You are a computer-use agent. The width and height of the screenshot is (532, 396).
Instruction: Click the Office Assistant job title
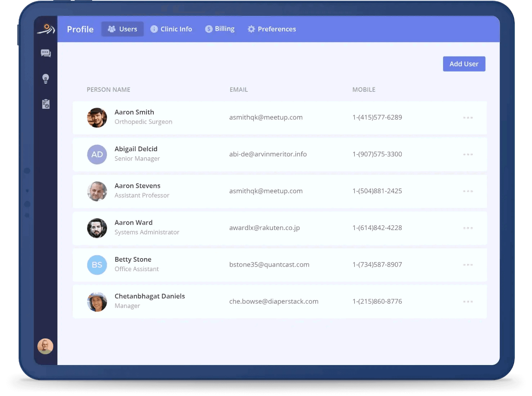click(x=136, y=269)
